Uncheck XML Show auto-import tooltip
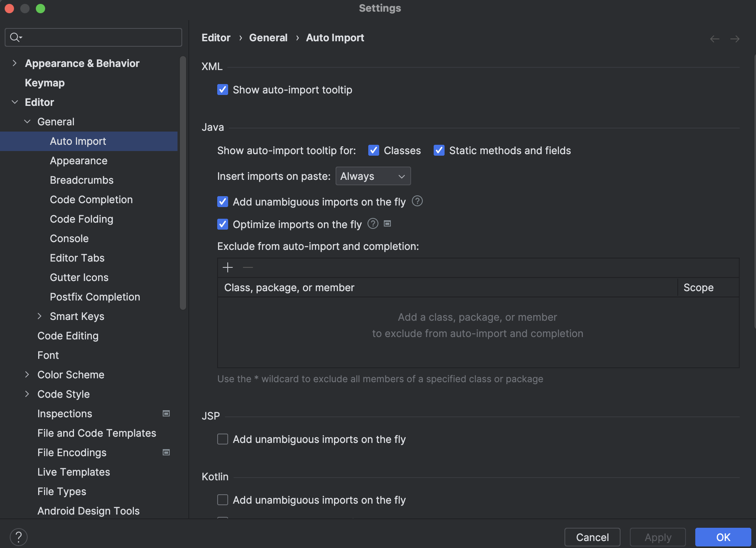The height and width of the screenshot is (548, 756). (x=223, y=90)
